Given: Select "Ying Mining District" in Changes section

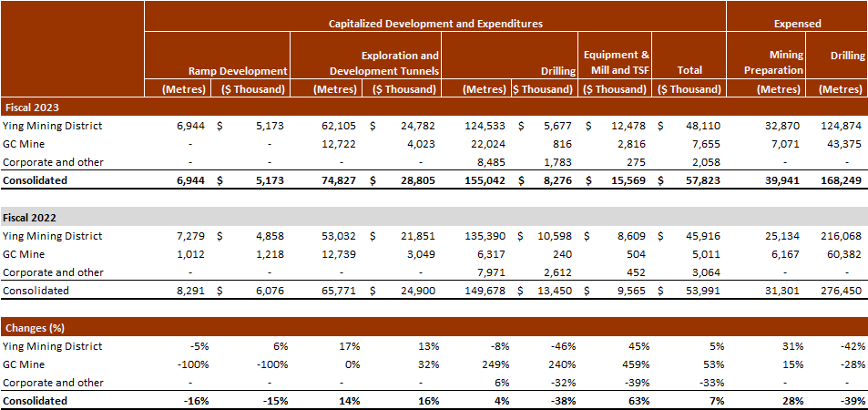Looking at the screenshot, I should 53,346.
